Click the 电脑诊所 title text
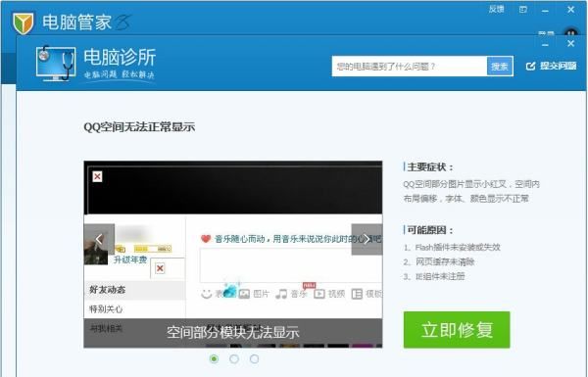Image resolution: width=588 pixels, height=377 pixels. [120, 58]
